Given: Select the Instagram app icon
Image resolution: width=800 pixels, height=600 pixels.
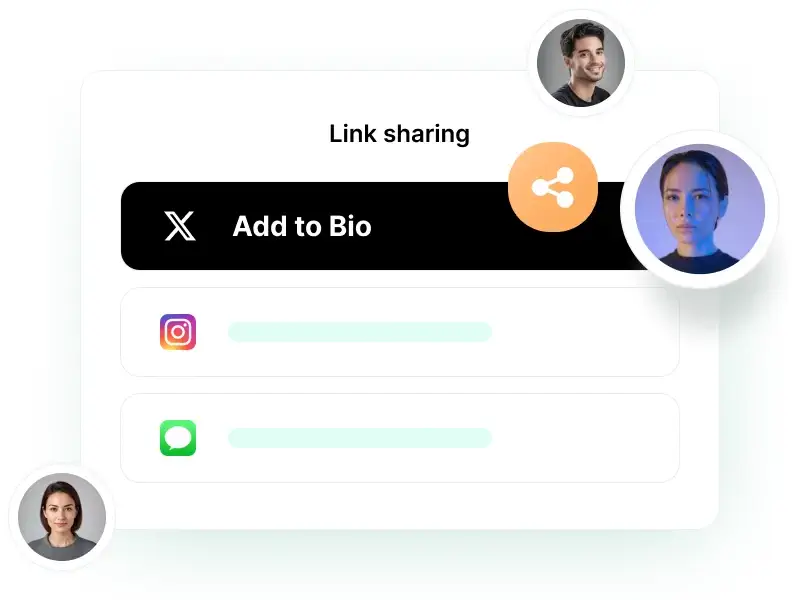Looking at the screenshot, I should (178, 332).
